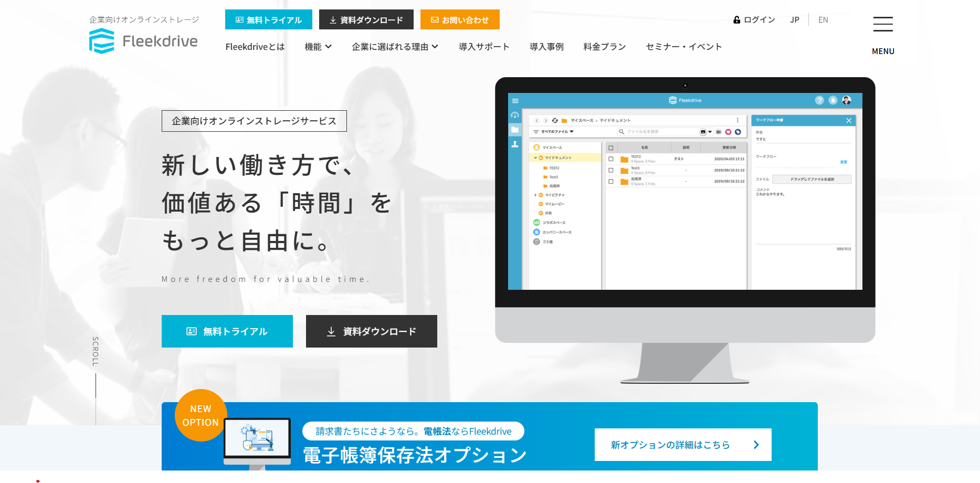Expand the マイピクチャ tree node
This screenshot has width=980, height=483.
pos(535,195)
